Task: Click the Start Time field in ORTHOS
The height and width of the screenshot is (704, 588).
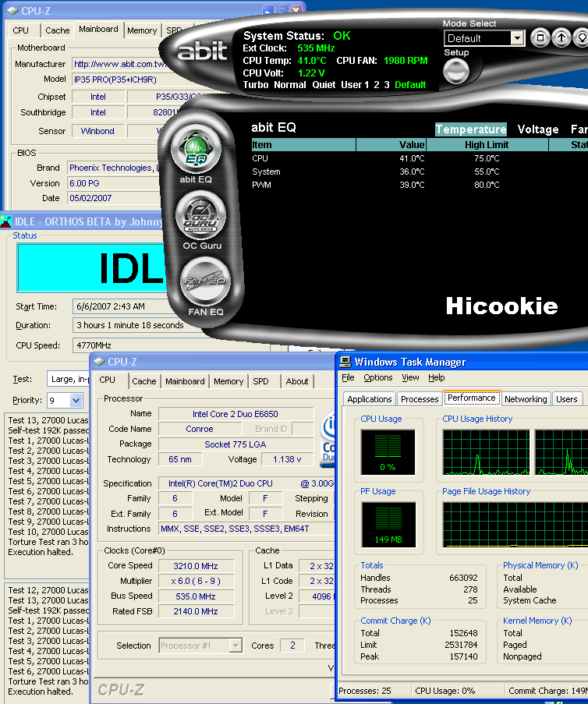Action: [122, 306]
